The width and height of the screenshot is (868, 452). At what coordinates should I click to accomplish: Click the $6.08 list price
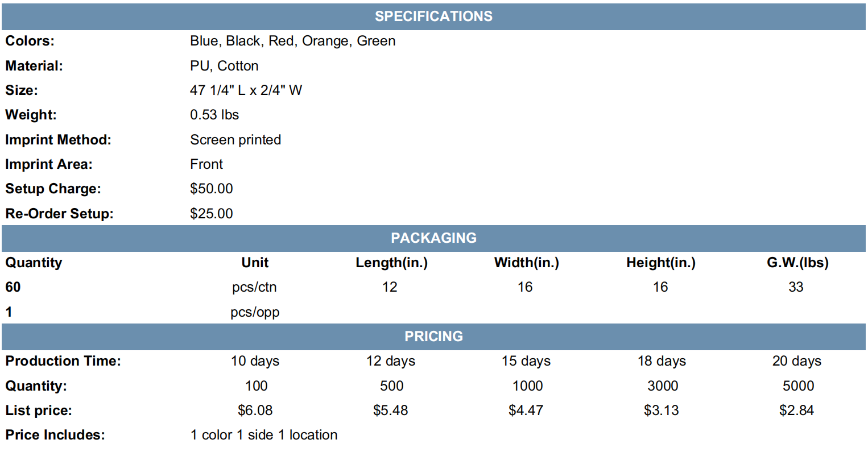pyautogui.click(x=255, y=410)
